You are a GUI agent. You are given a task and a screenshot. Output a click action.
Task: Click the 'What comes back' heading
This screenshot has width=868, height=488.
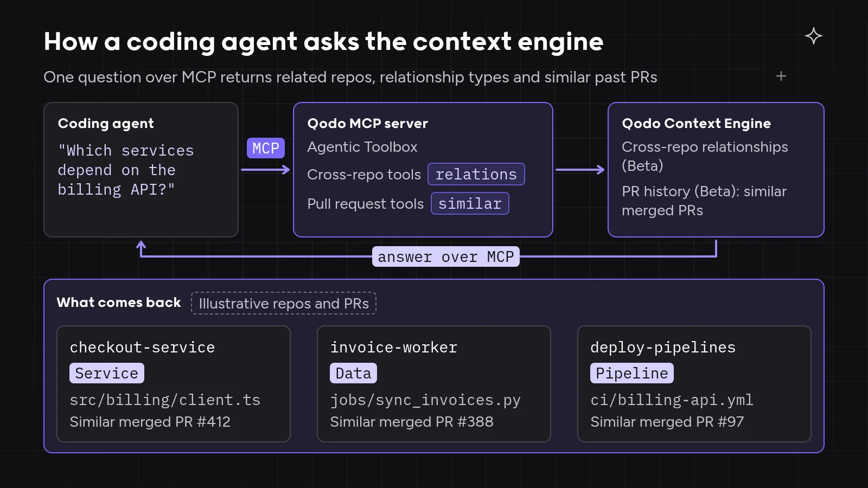click(119, 303)
